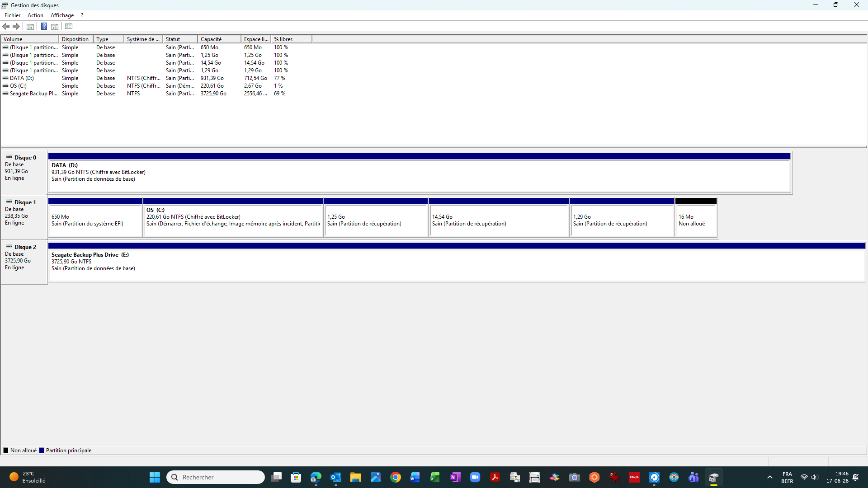Select the DATA (D:) partition block
This screenshot has width=868, height=488.
420,173
